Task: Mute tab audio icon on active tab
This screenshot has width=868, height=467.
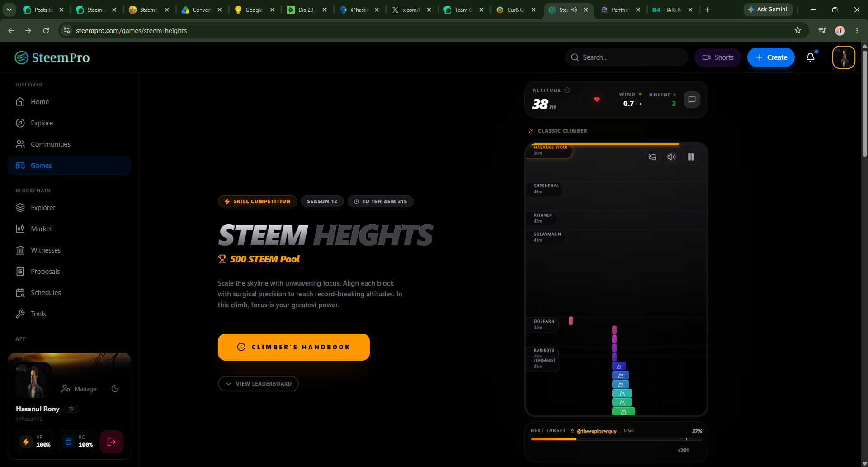Action: pyautogui.click(x=574, y=10)
